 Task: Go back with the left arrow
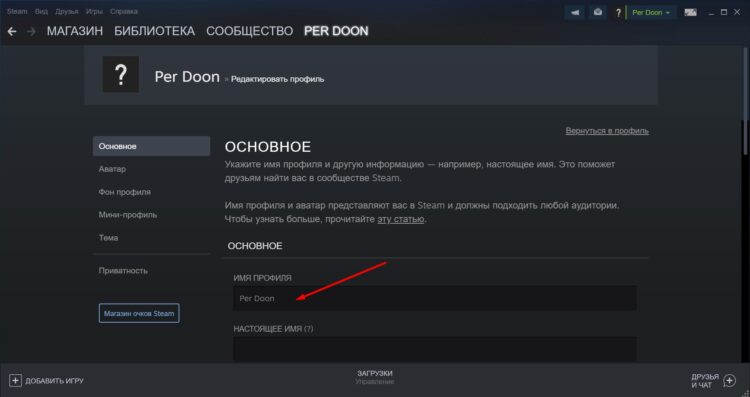[12, 32]
